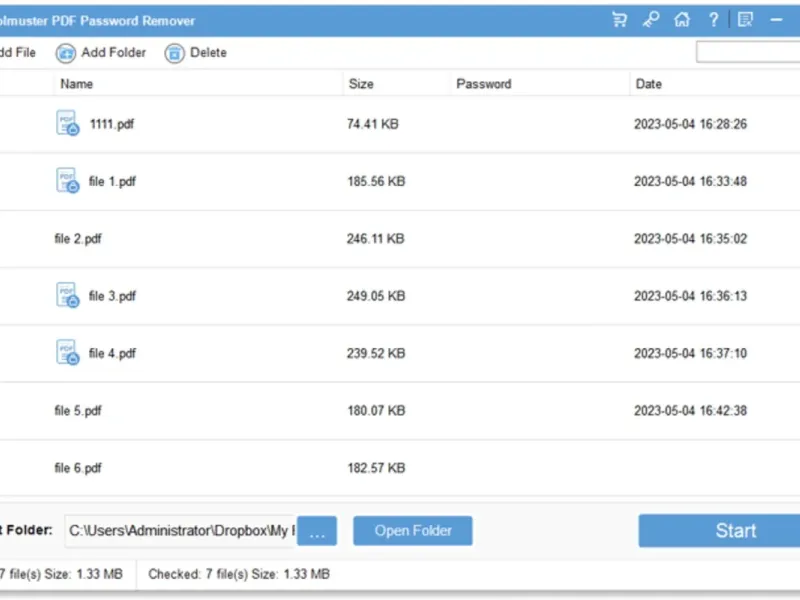The height and width of the screenshot is (600, 800).
Task: Click the 249.05 KB size cell
Action: [x=376, y=296]
